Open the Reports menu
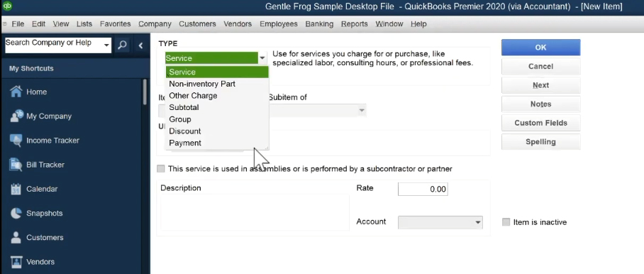Screen dimensions: 644x274 (x=354, y=24)
